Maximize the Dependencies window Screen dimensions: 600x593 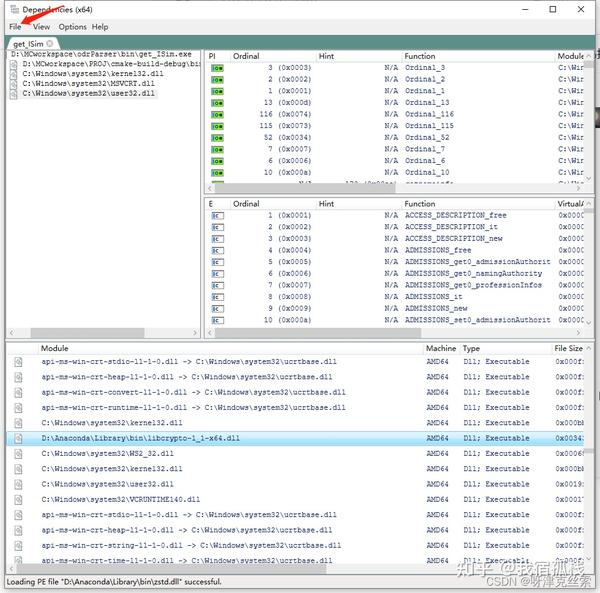click(x=553, y=10)
